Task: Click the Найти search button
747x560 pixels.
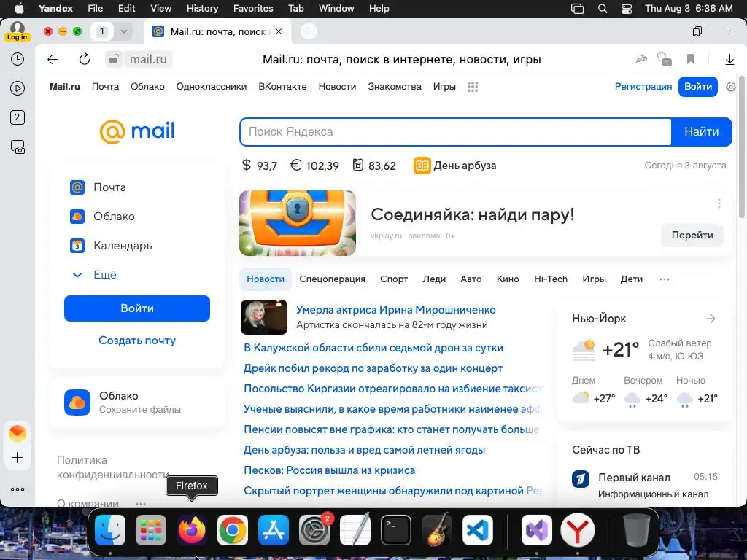Action: (701, 131)
